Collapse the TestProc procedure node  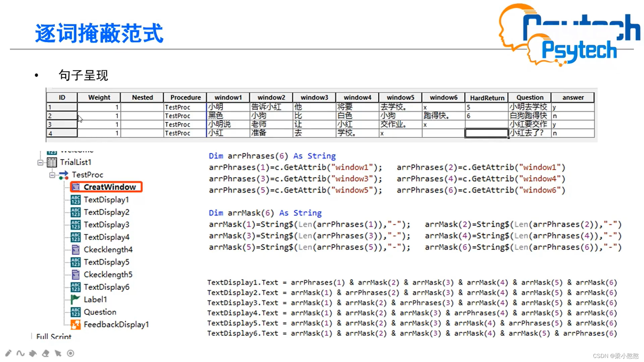click(x=52, y=175)
